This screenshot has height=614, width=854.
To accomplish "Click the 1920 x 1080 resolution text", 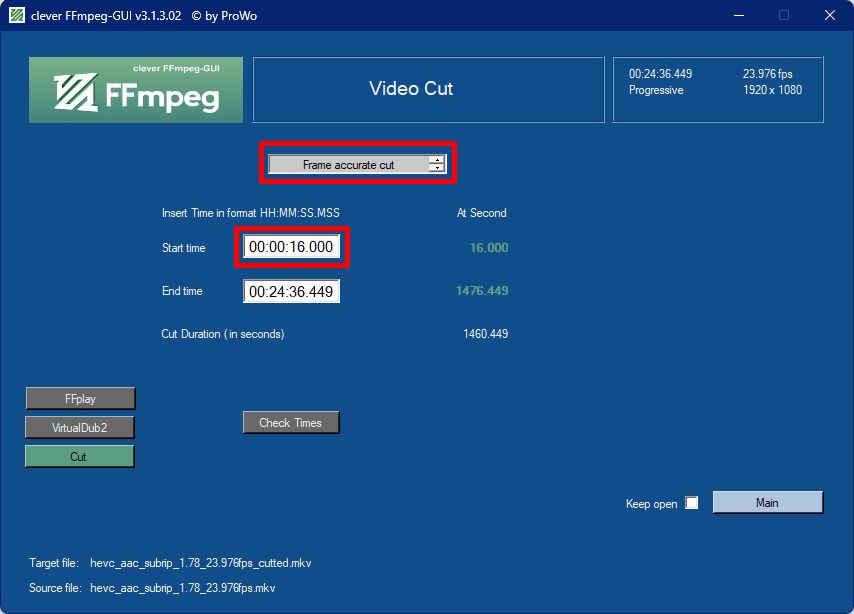I will 772,90.
